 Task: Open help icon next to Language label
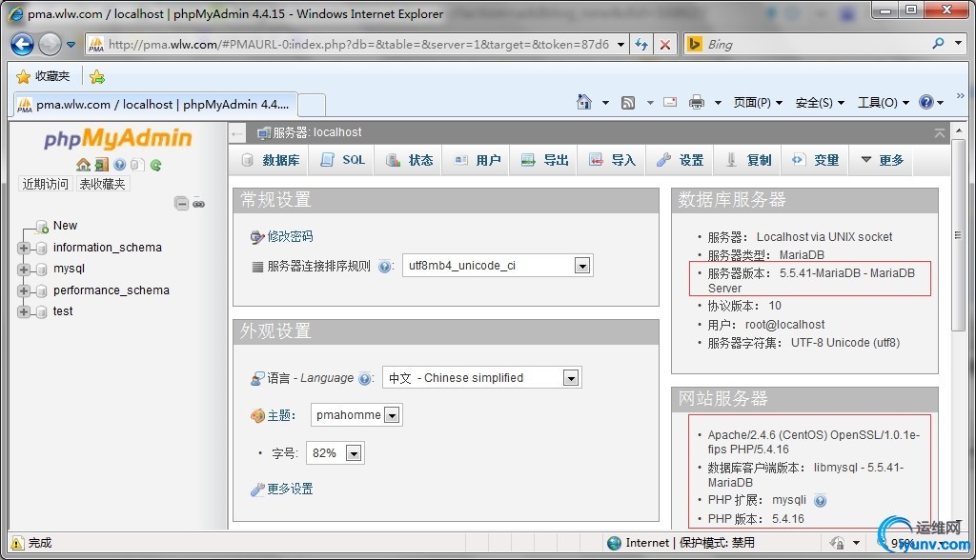point(365,378)
